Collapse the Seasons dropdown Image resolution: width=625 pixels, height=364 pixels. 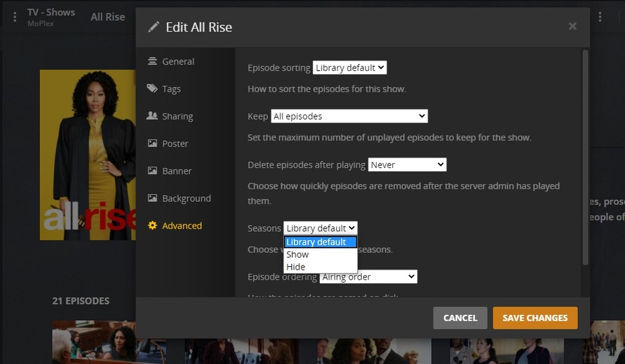pos(321,229)
